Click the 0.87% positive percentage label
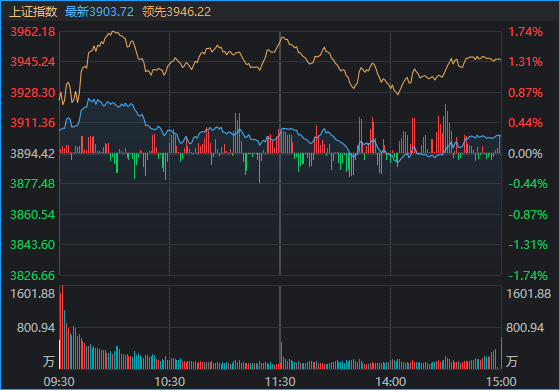The width and height of the screenshot is (560, 390). pyautogui.click(x=526, y=93)
